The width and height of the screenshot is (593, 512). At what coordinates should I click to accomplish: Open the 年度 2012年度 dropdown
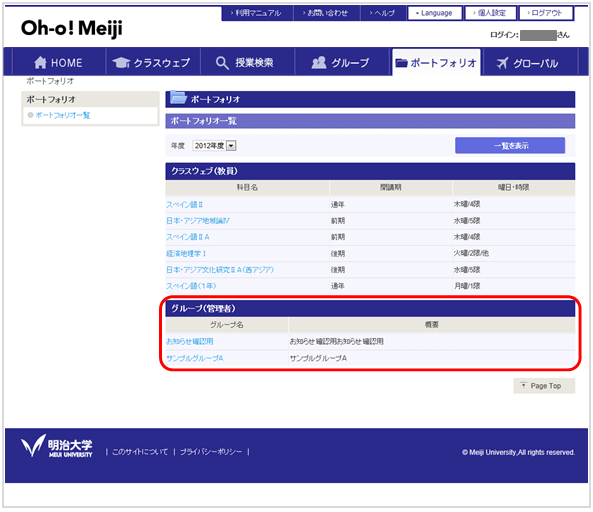pos(214,146)
